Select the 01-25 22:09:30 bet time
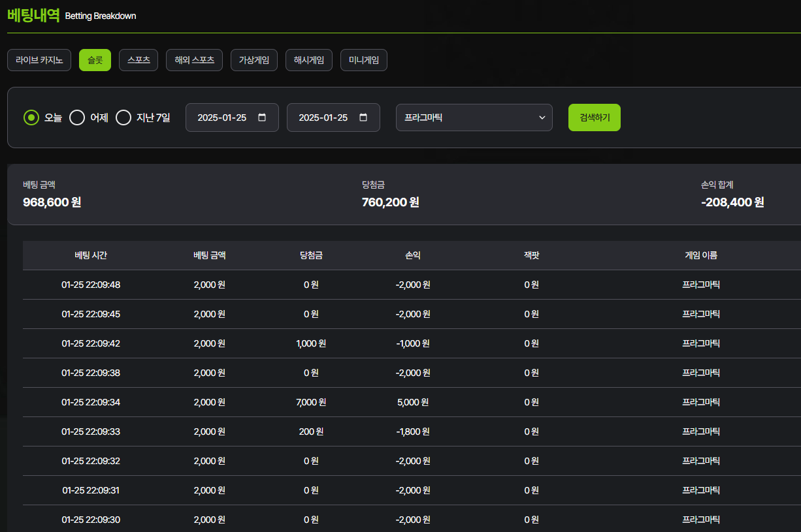 pos(91,520)
